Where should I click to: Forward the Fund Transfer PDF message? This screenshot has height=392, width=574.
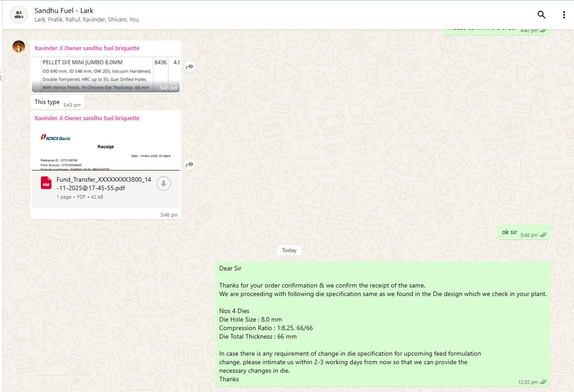(x=190, y=165)
